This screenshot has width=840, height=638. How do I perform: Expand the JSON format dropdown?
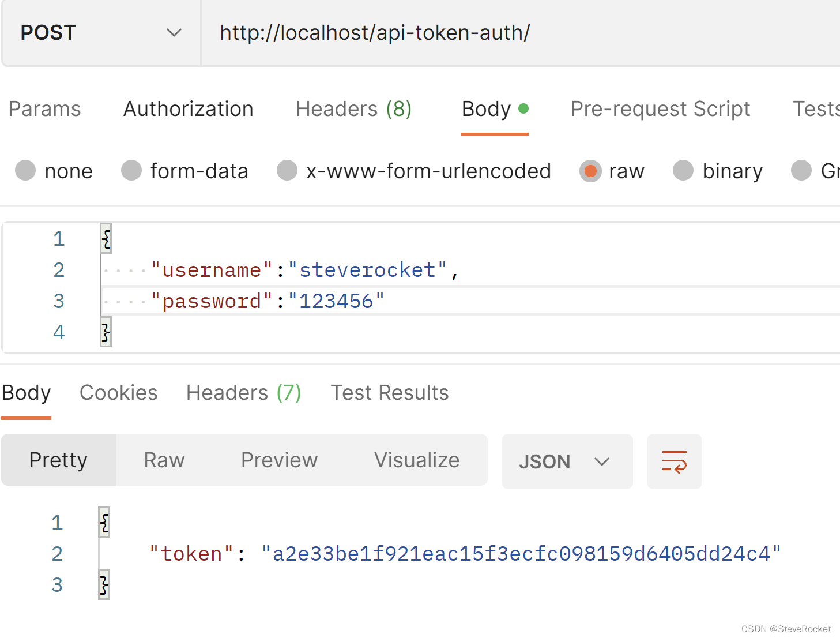coord(566,461)
